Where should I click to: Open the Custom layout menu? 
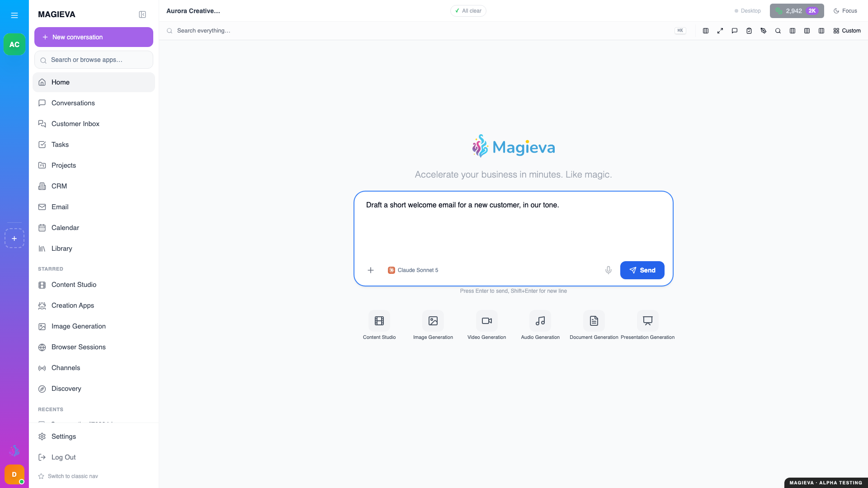coord(847,31)
